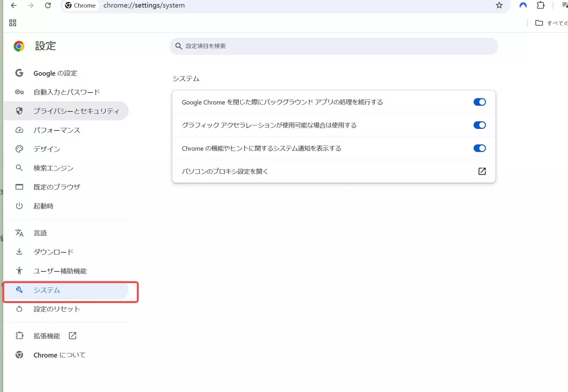This screenshot has width=568, height=392.
Task: Go back with the browser back arrow
Action: tap(13, 5)
